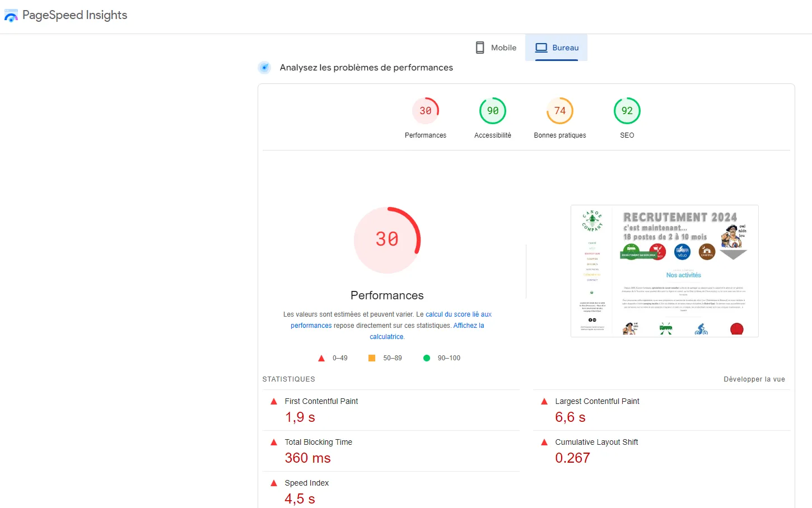This screenshot has height=508, width=812.
Task: Click the green circle legend for 90–100 range
Action: pyautogui.click(x=427, y=358)
